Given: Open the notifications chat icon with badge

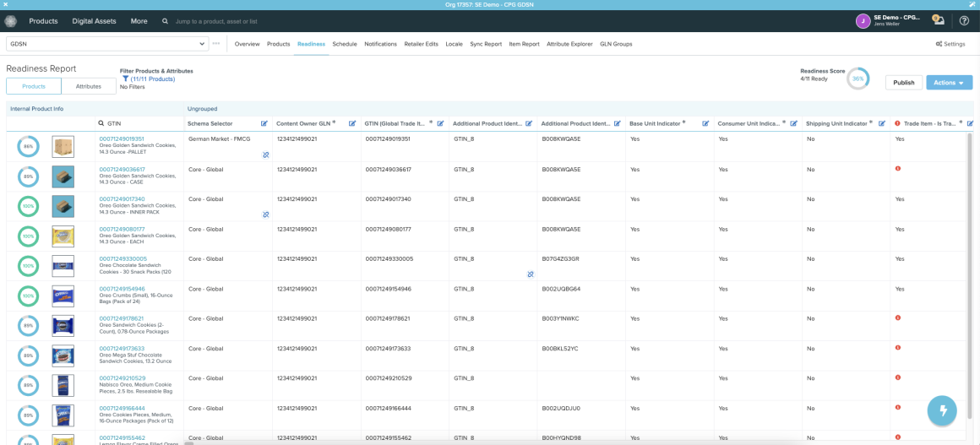Looking at the screenshot, I should pos(938,20).
